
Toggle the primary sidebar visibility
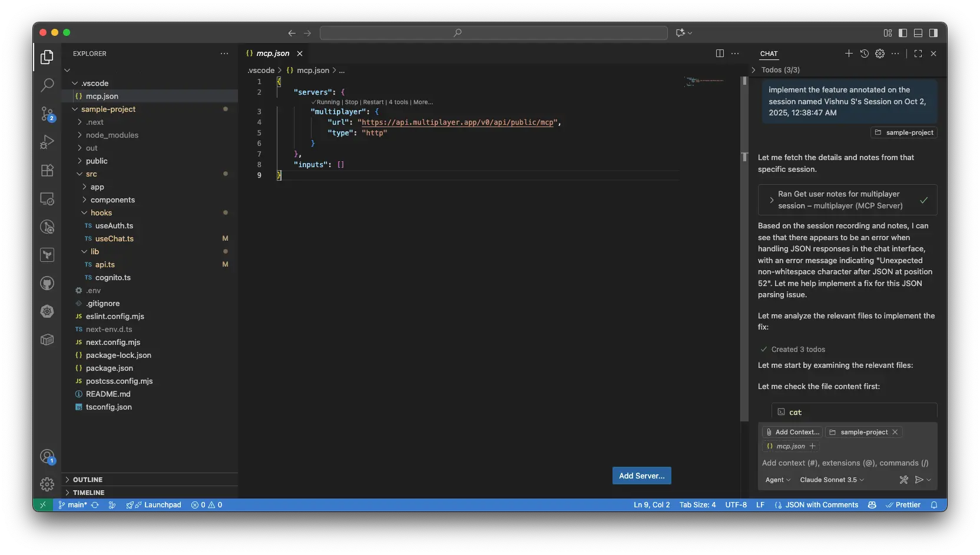[902, 33]
